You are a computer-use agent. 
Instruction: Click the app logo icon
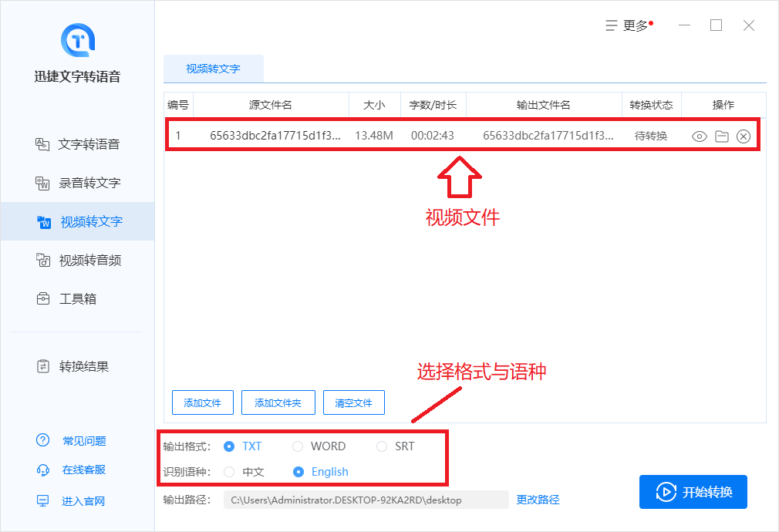(78, 40)
